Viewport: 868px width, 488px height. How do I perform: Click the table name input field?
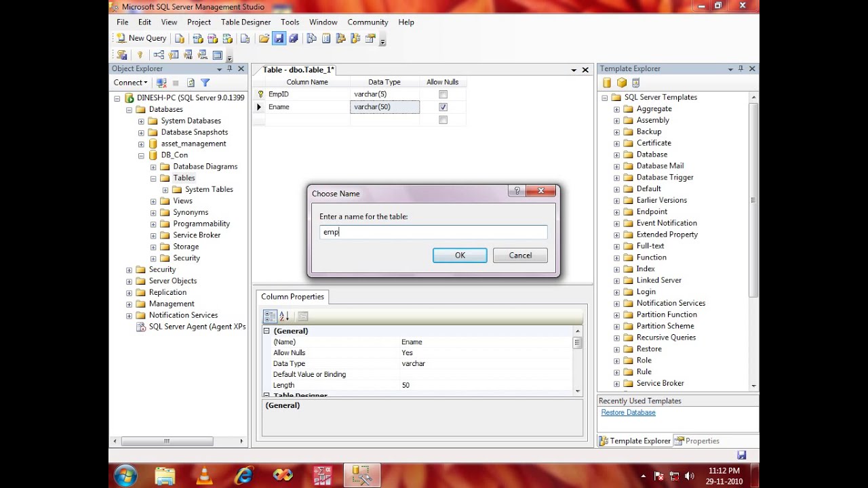pos(433,232)
